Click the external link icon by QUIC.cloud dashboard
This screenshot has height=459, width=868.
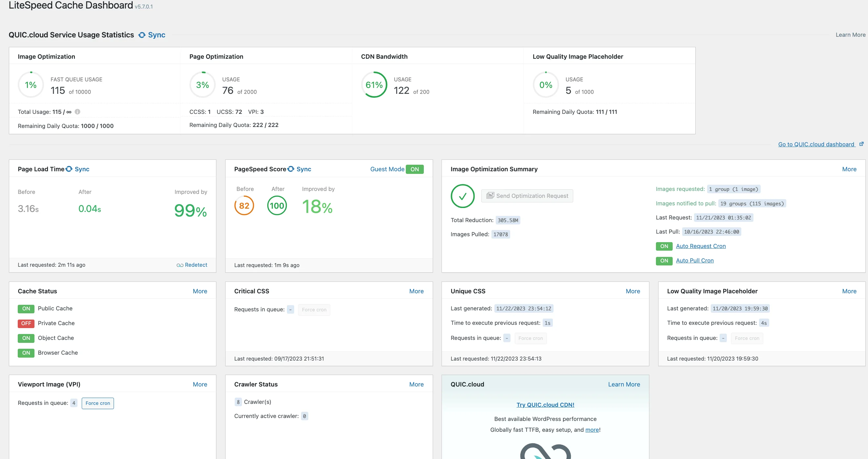861,144
